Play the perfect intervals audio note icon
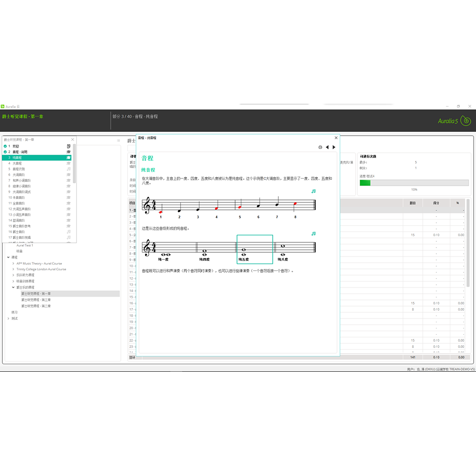 [x=313, y=234]
